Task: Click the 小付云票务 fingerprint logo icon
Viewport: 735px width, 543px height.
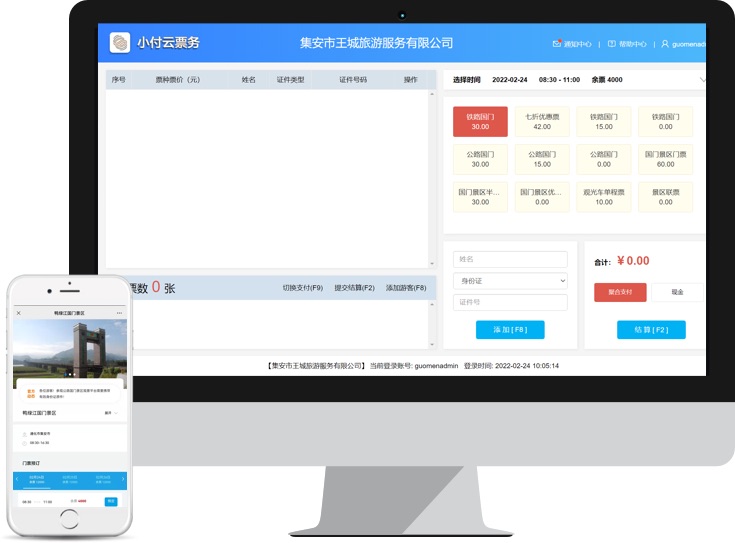Action: tap(120, 43)
